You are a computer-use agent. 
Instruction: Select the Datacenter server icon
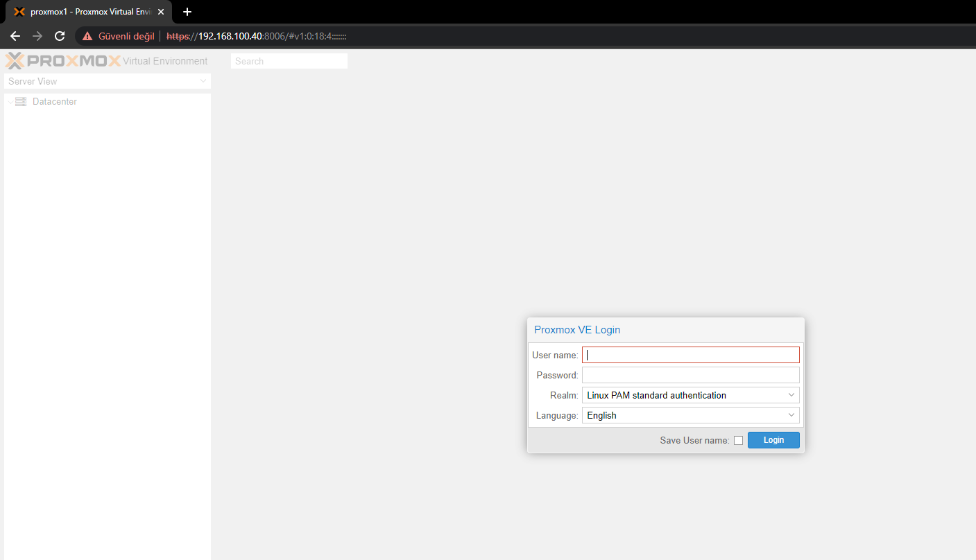21,102
